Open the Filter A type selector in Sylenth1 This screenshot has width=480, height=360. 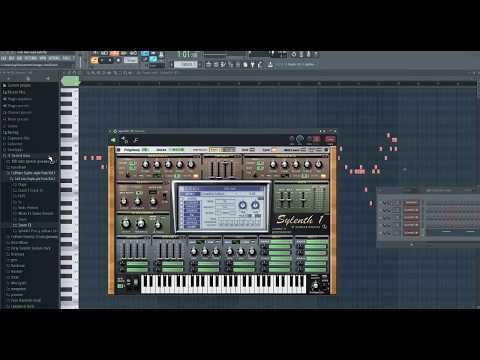point(154,193)
